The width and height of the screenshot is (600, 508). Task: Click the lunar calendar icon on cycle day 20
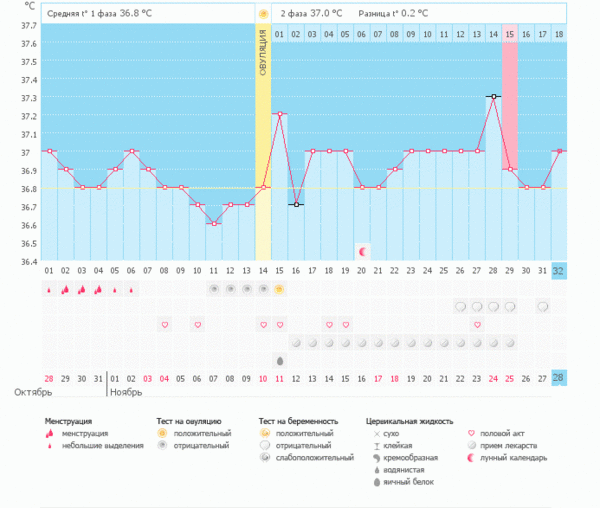coord(363,250)
